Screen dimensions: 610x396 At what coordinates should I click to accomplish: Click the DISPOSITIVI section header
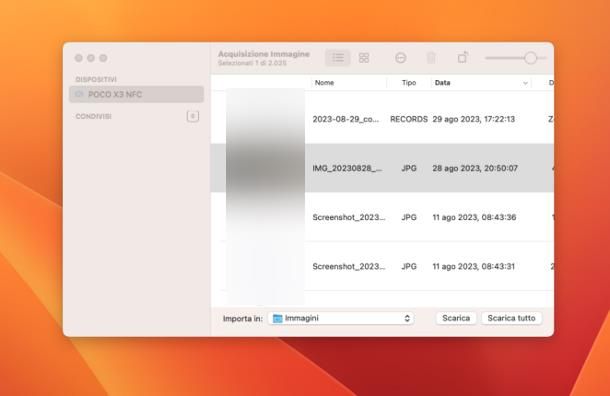pos(96,79)
